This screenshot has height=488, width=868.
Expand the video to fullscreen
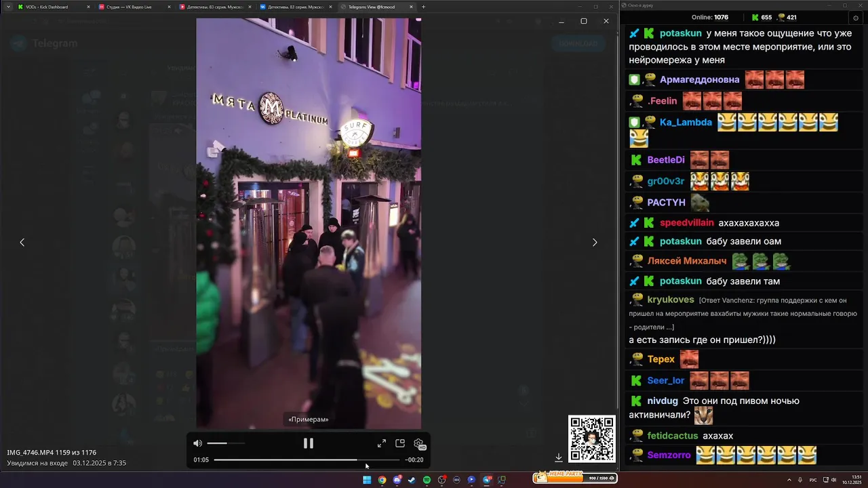(x=382, y=443)
